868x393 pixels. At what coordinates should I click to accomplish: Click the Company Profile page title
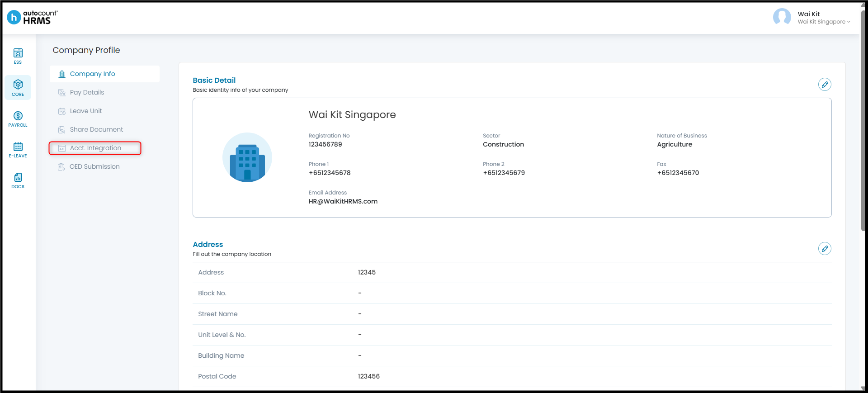point(86,50)
